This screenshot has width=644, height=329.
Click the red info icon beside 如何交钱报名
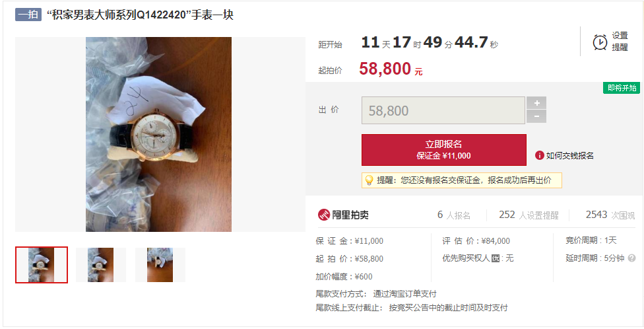(539, 155)
